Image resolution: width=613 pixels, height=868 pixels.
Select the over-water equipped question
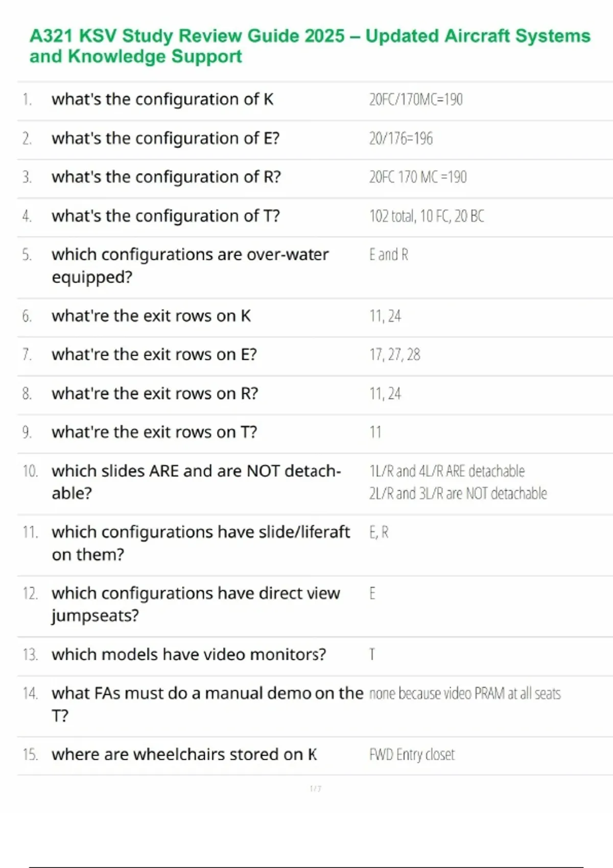(190, 266)
